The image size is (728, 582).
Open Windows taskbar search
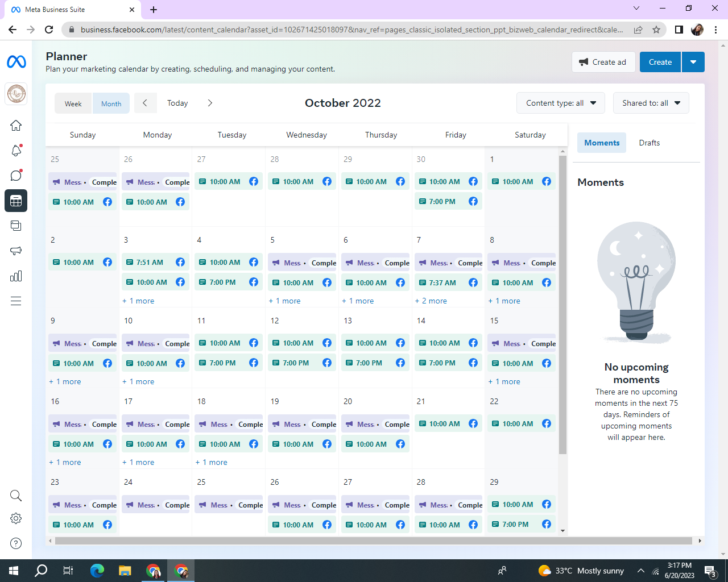coord(41,571)
